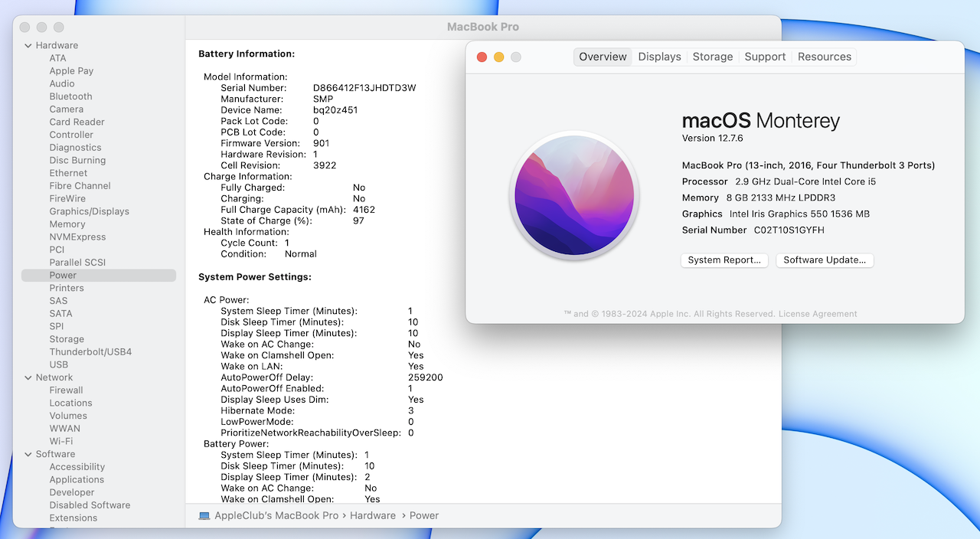Select SPI in the sidebar
980x539 pixels.
point(57,326)
